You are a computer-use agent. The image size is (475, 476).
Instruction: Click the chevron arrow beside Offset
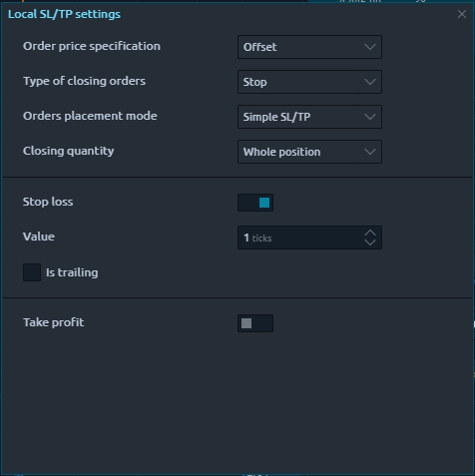click(370, 47)
